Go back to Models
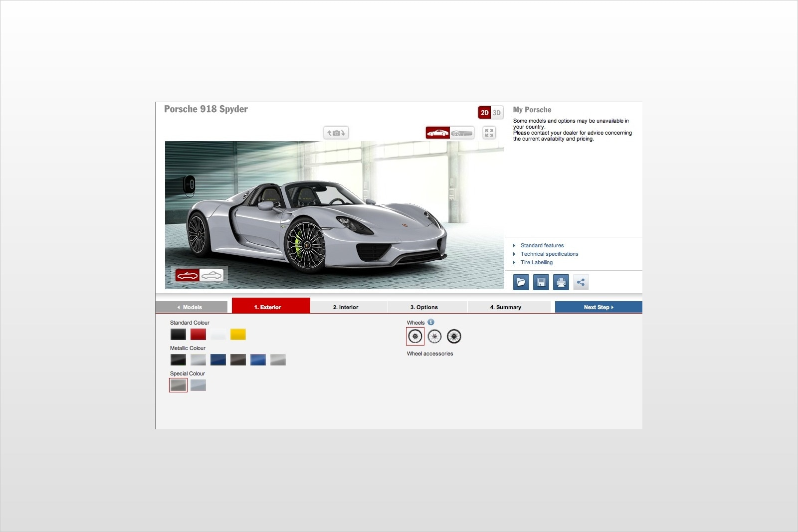The width and height of the screenshot is (798, 532). pyautogui.click(x=192, y=307)
